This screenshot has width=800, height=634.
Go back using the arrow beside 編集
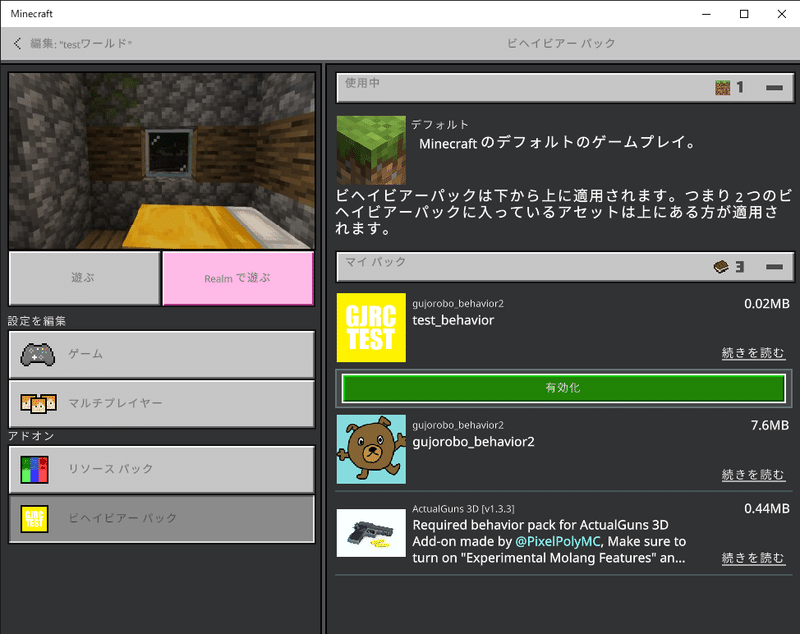click(x=17, y=43)
